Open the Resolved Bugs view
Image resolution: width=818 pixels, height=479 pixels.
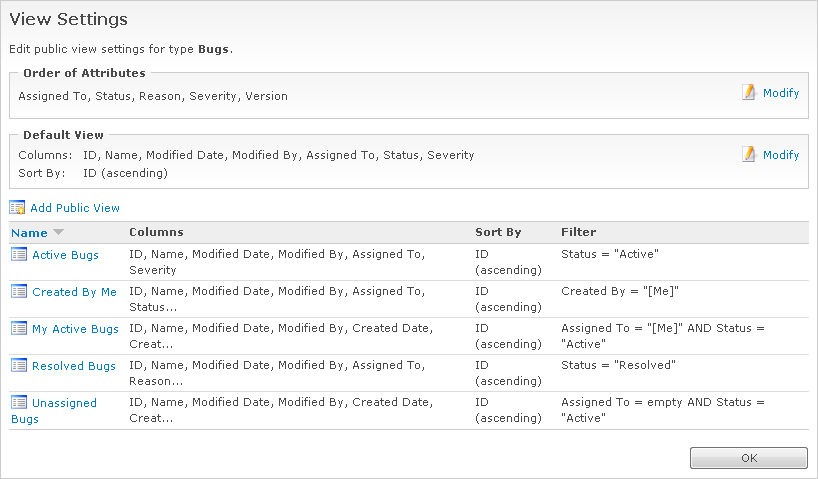pyautogui.click(x=73, y=366)
